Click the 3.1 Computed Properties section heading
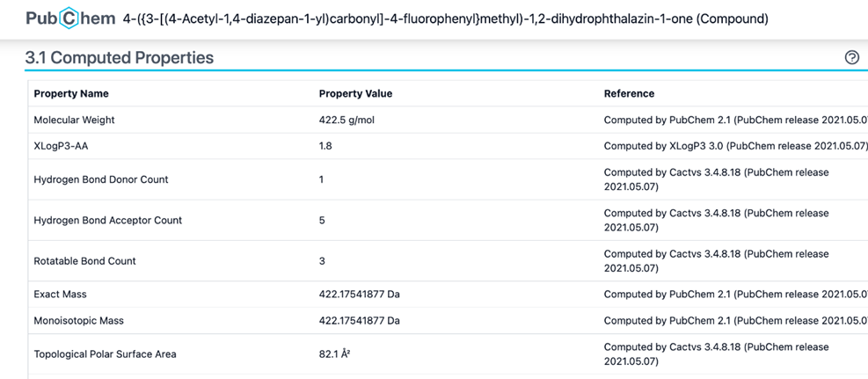 [120, 58]
